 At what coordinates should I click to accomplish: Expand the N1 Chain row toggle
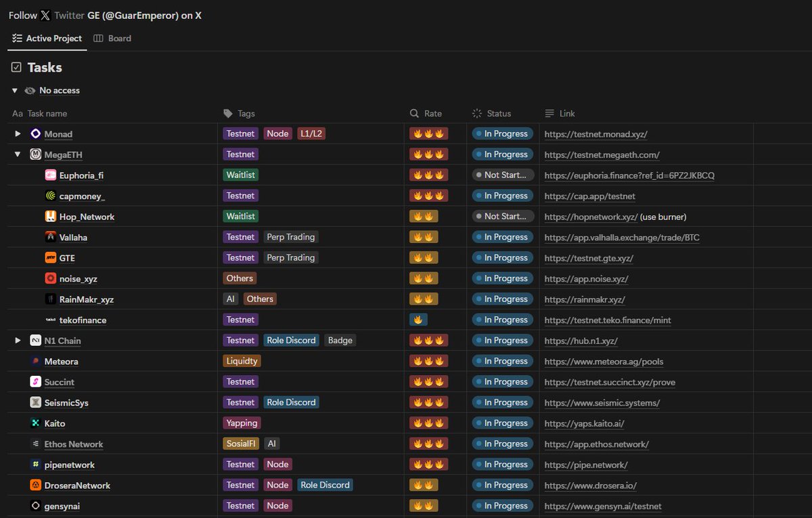[x=18, y=341]
